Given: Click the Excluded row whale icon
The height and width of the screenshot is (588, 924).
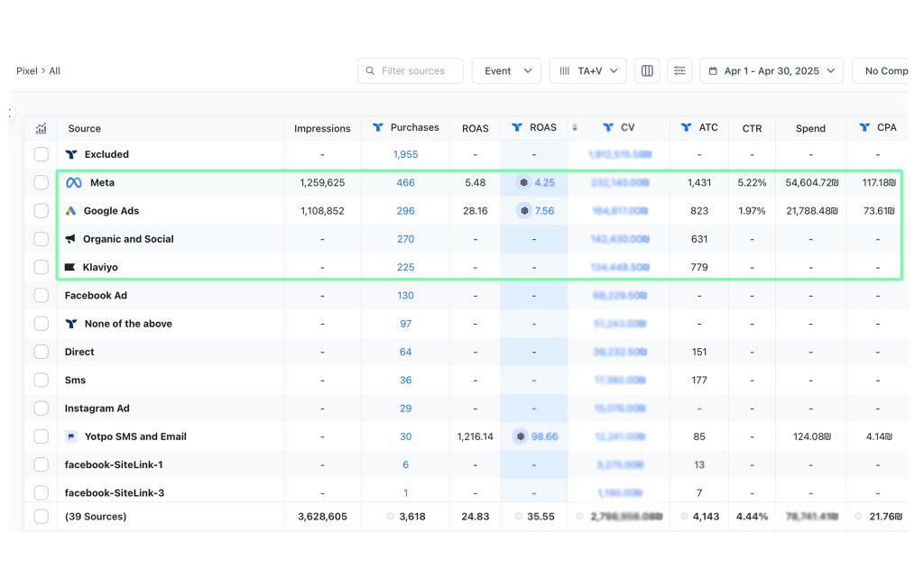Looking at the screenshot, I should click(71, 154).
